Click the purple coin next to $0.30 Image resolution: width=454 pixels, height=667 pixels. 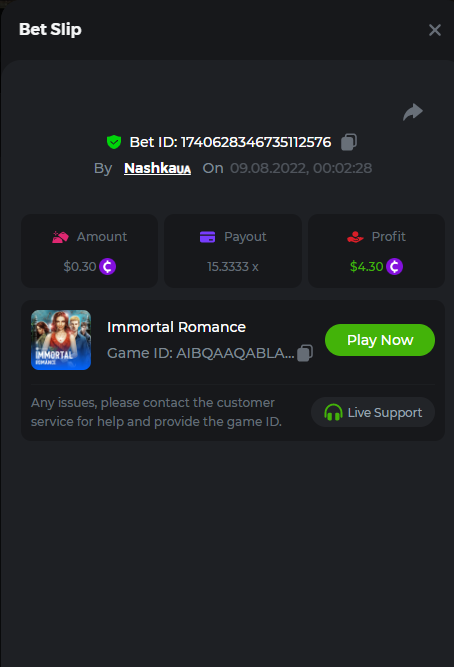click(108, 267)
